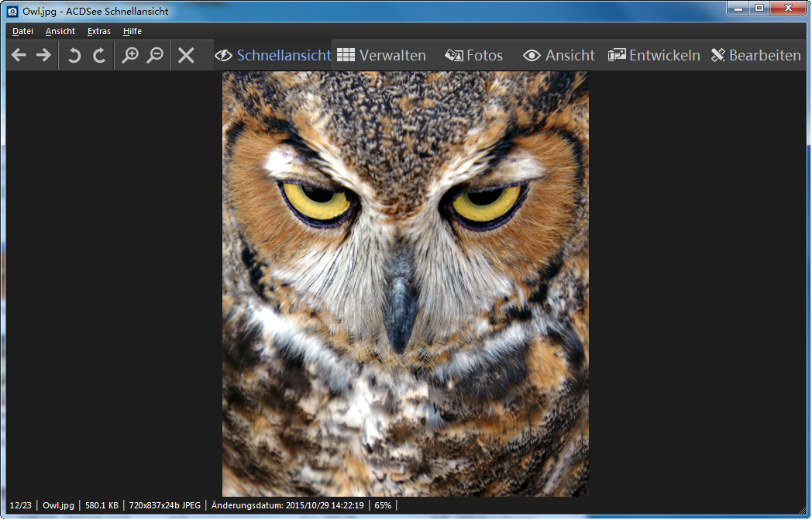
Task: Open the Entwickeln mode
Action: click(654, 55)
